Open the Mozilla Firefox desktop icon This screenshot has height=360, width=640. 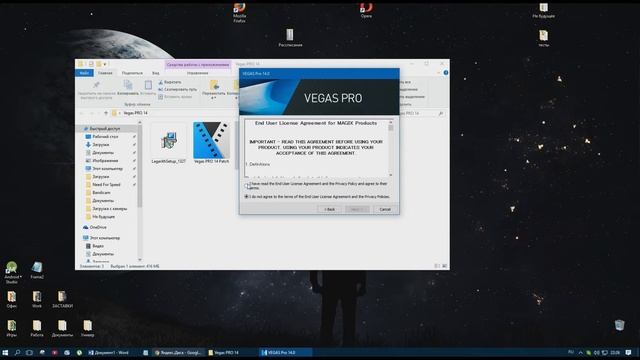tap(240, 12)
